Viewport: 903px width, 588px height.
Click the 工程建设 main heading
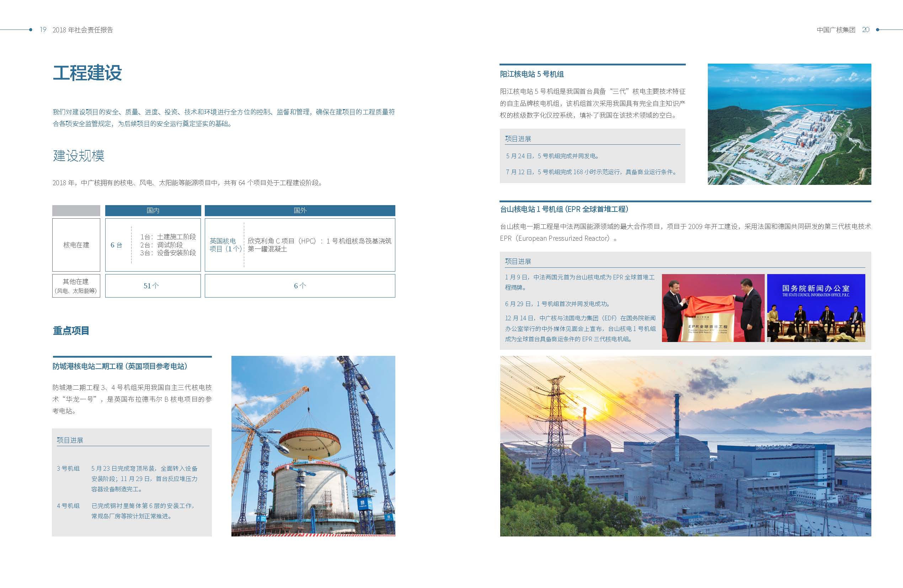point(87,73)
